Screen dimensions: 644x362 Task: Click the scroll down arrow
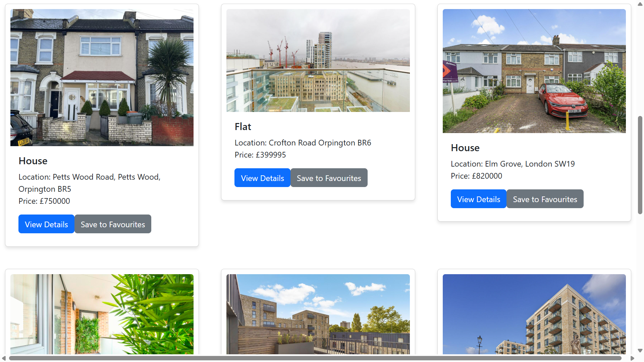coord(640,351)
